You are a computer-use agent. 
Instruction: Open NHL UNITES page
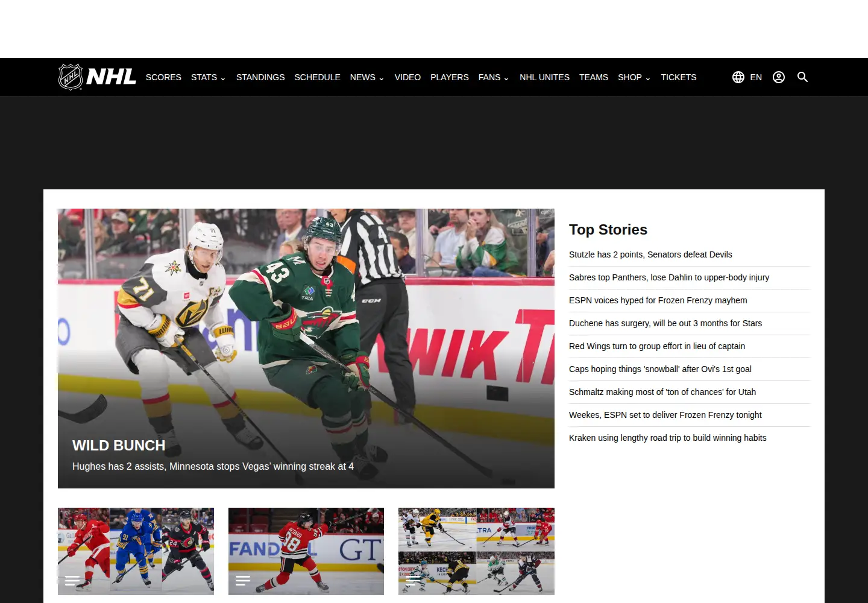[544, 77]
